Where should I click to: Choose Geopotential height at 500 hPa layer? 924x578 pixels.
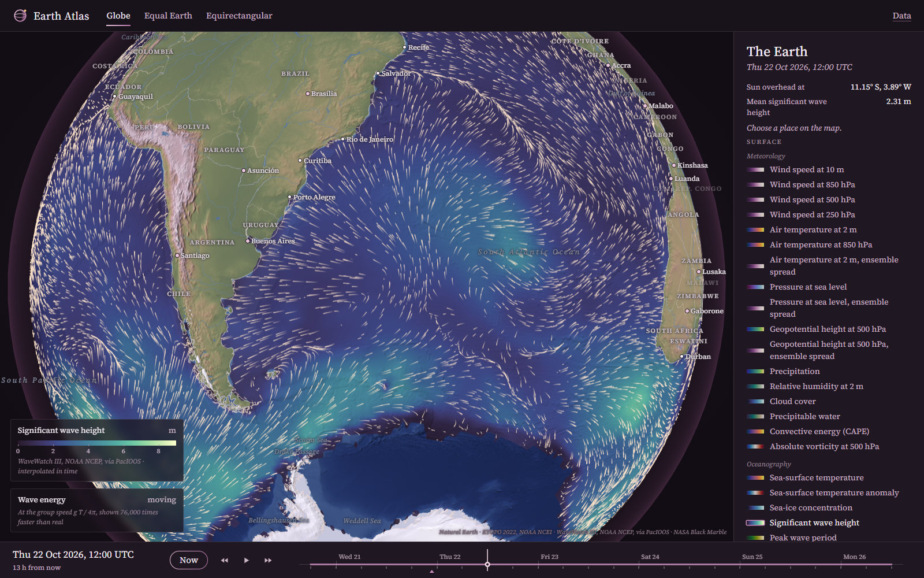point(828,329)
